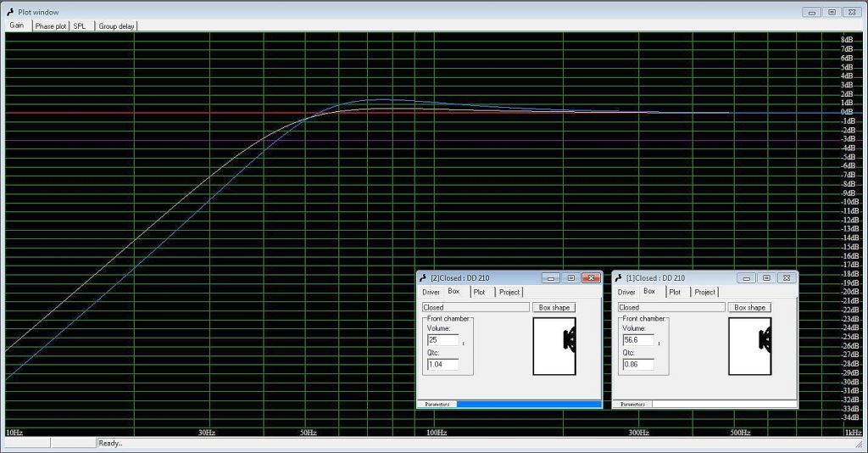Maximize the Plot window
This screenshot has height=453, width=868.
pyautogui.click(x=832, y=12)
